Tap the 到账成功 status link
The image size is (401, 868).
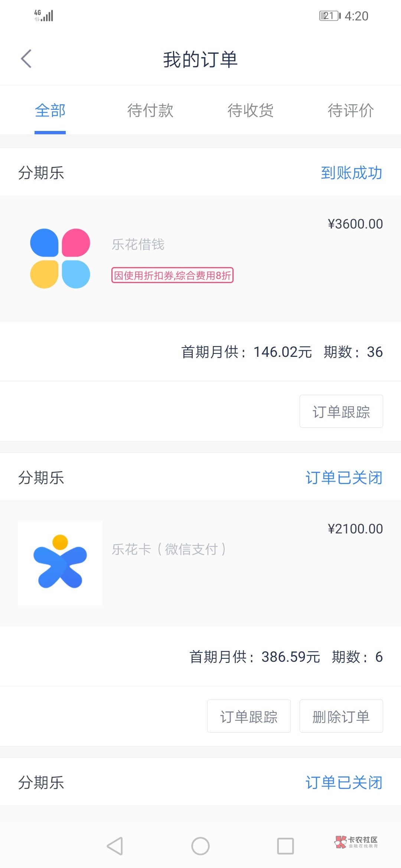click(351, 173)
